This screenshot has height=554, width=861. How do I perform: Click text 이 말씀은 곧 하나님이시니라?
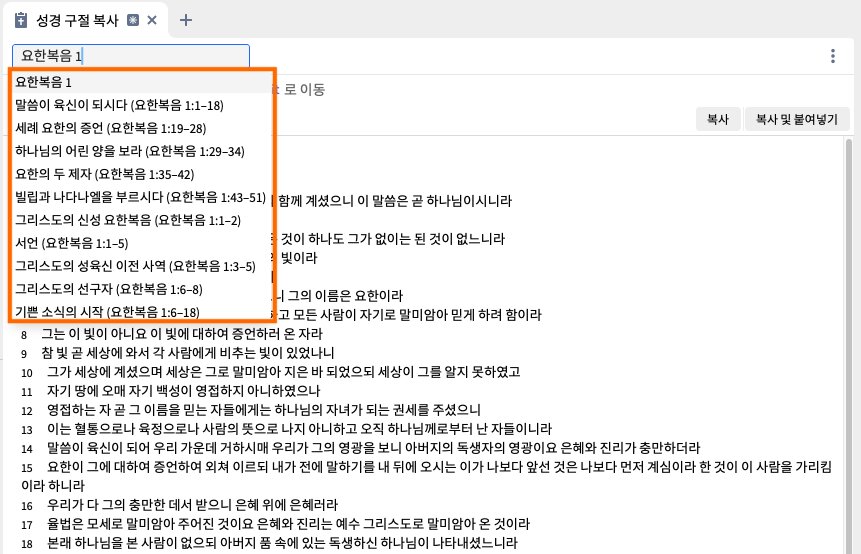pyautogui.click(x=434, y=201)
